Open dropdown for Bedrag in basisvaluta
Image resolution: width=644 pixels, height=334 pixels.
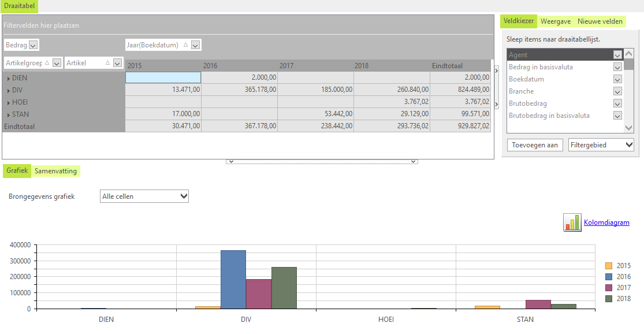pos(617,67)
